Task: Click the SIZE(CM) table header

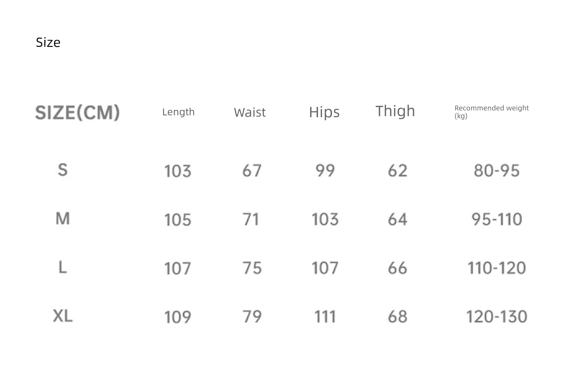Action: [x=78, y=112]
